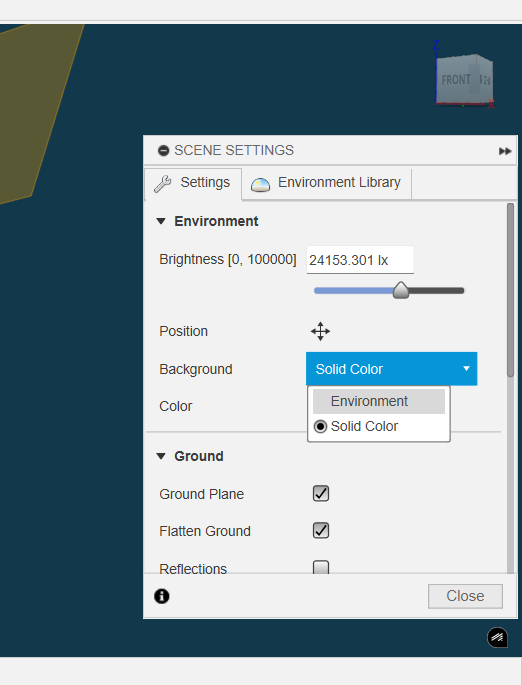Click the FRONT face of the ViewCube
This screenshot has width=522, height=685.
pyautogui.click(x=456, y=80)
